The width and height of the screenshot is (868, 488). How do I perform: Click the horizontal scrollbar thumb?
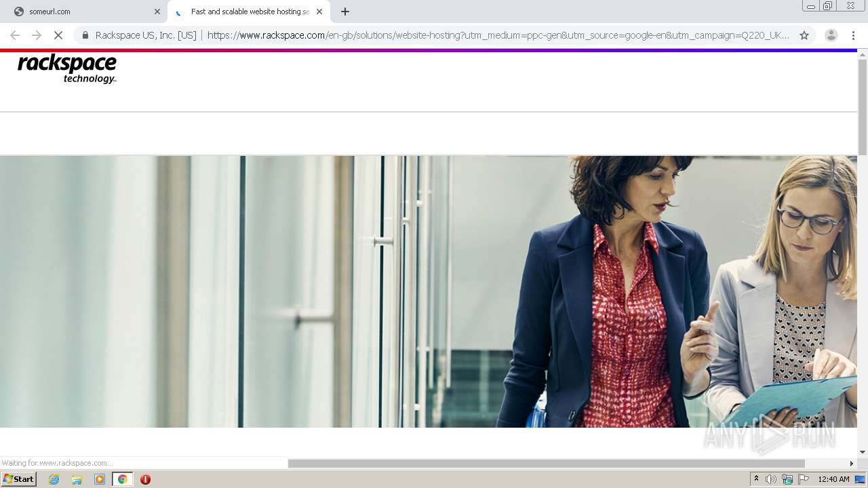(547, 464)
